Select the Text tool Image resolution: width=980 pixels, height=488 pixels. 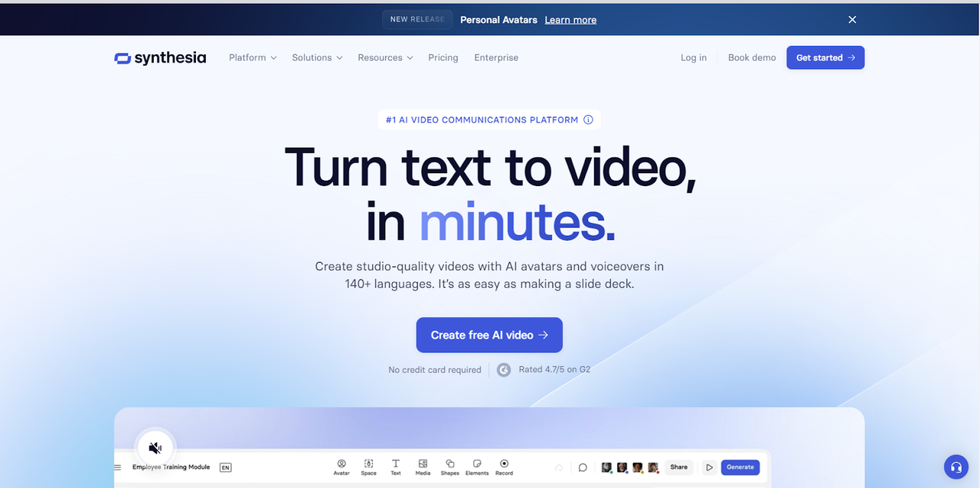click(396, 467)
